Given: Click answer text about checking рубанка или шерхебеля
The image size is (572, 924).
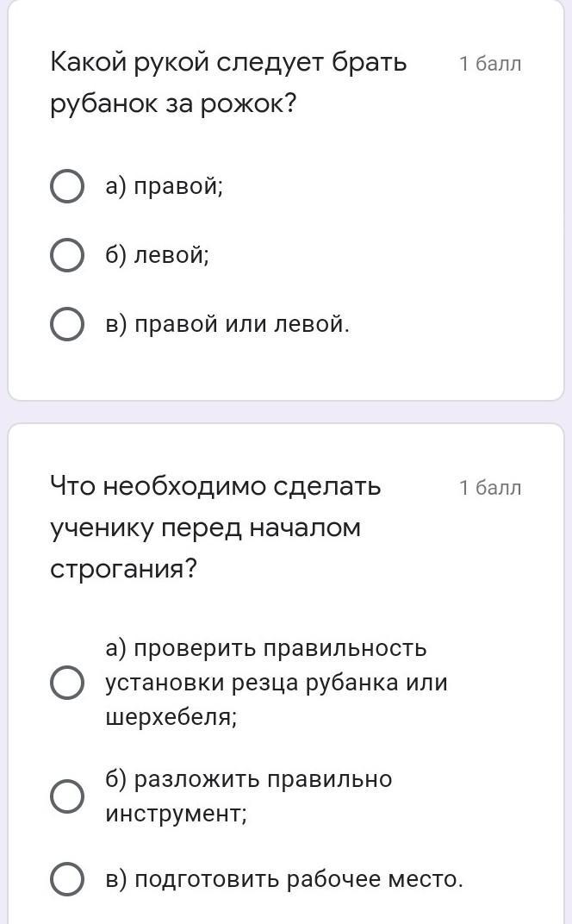Looking at the screenshot, I should point(276,683).
